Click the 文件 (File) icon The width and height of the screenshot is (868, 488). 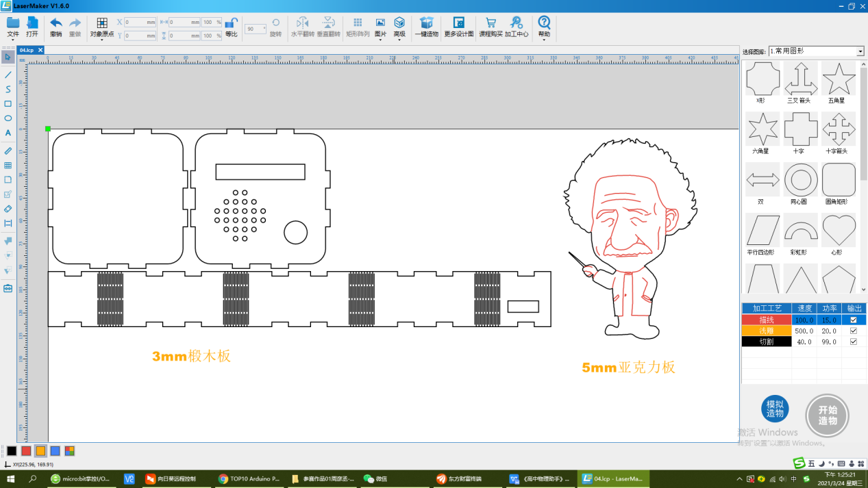(x=12, y=23)
